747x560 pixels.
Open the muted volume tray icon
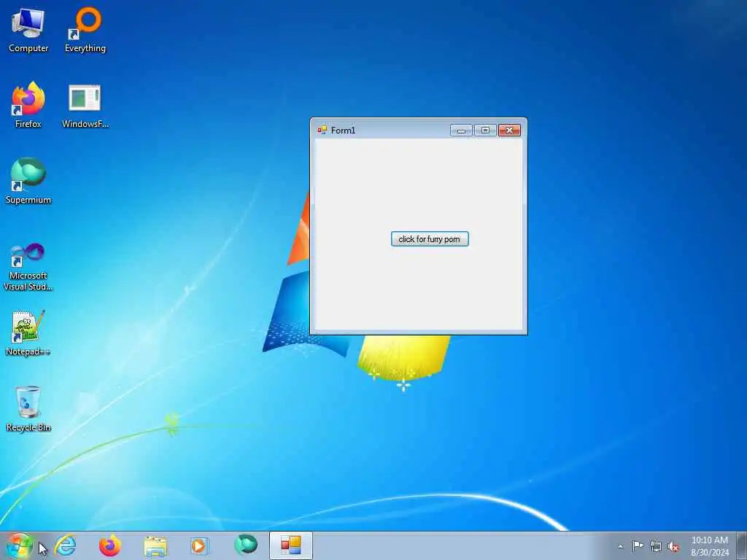[673, 546]
